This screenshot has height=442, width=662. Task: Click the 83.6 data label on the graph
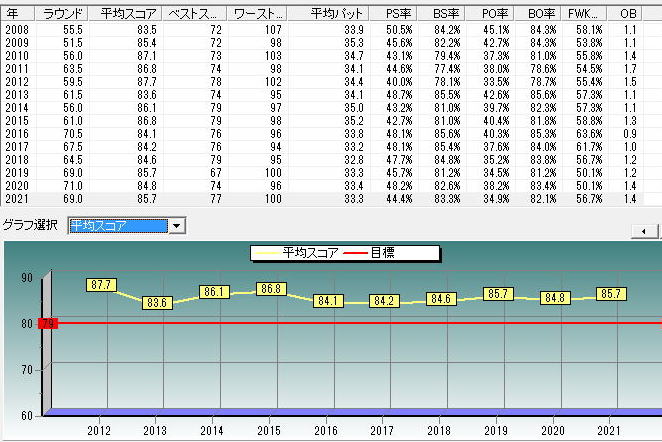[157, 303]
